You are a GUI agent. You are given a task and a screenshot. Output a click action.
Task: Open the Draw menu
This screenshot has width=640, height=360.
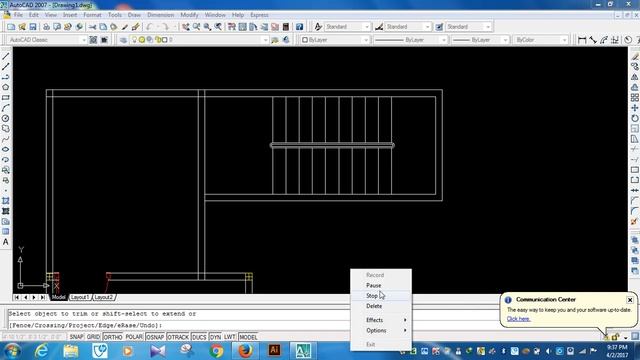click(x=134, y=15)
